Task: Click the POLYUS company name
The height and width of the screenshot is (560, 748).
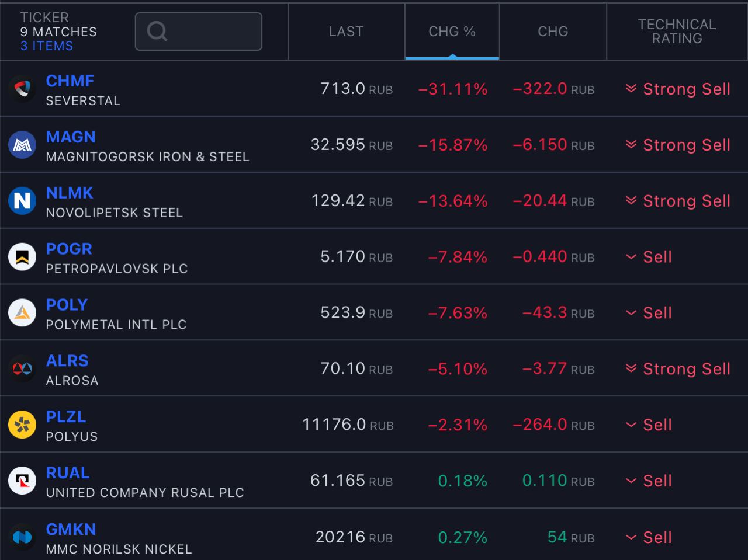Action: coord(72,437)
